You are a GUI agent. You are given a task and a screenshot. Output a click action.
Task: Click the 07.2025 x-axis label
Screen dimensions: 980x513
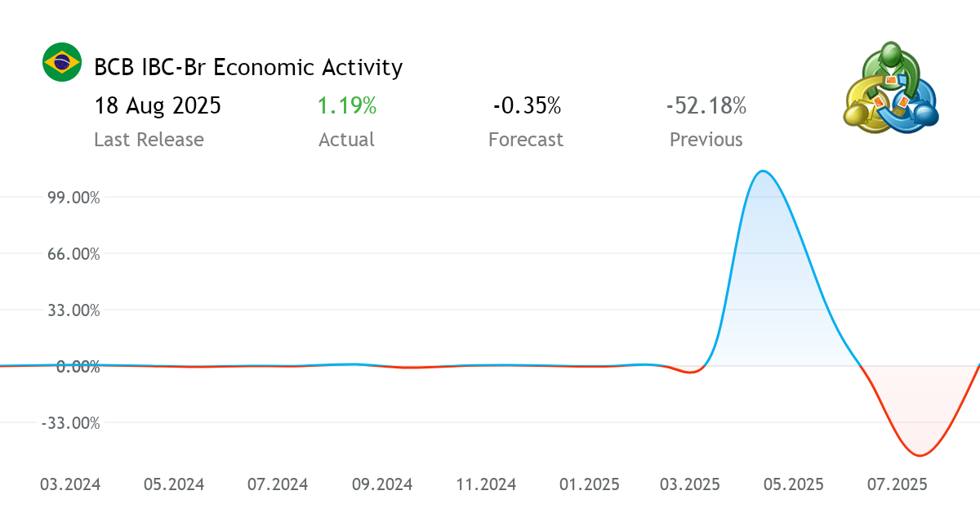click(x=897, y=484)
